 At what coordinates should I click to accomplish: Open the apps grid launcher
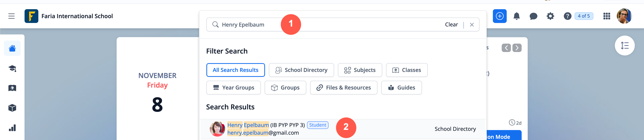(x=606, y=16)
